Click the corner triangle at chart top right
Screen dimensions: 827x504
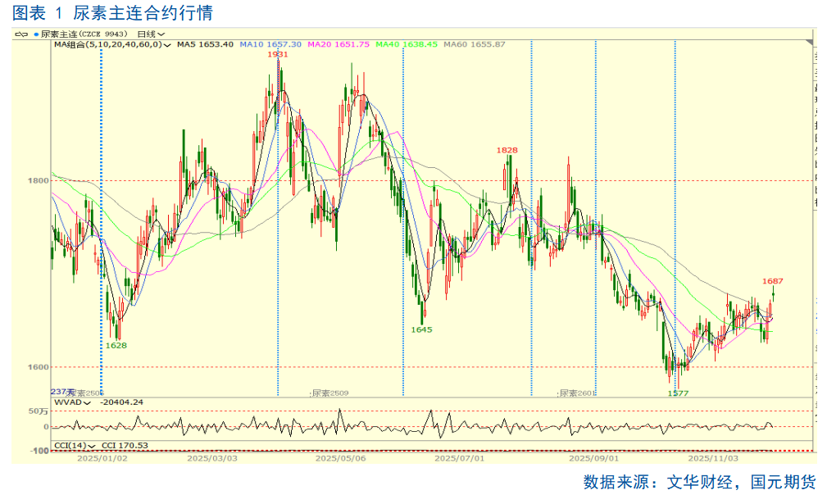(809, 42)
